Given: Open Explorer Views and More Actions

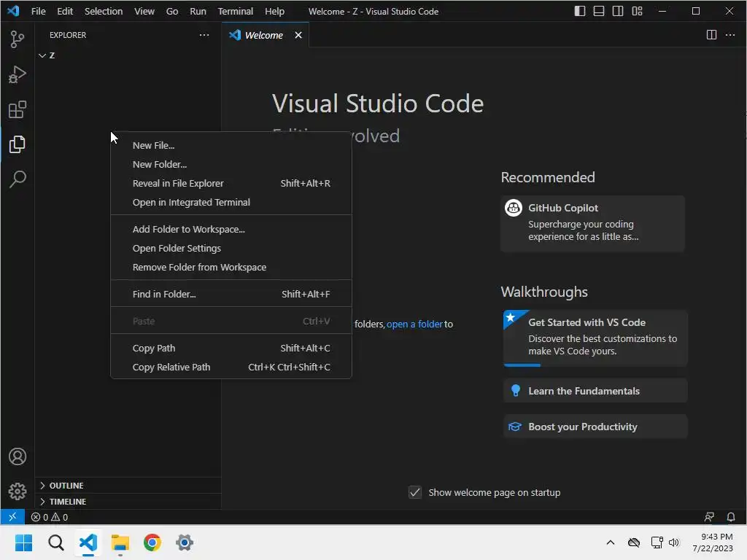Looking at the screenshot, I should tap(204, 35).
